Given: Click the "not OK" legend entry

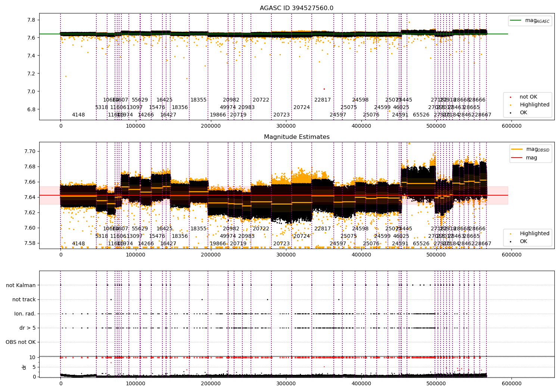Looking at the screenshot, I should [528, 97].
